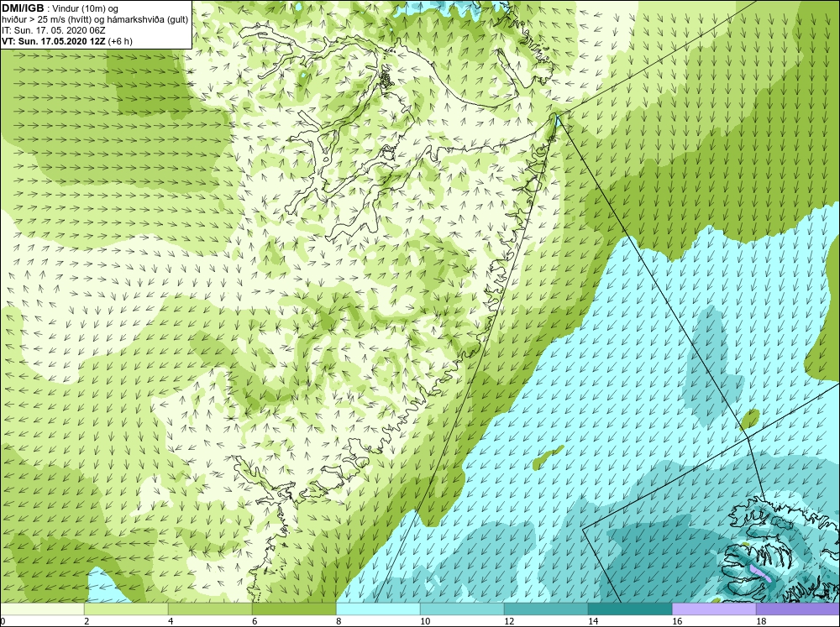Click the 16–18 m/s lavender legend swatch

pyautogui.click(x=714, y=609)
